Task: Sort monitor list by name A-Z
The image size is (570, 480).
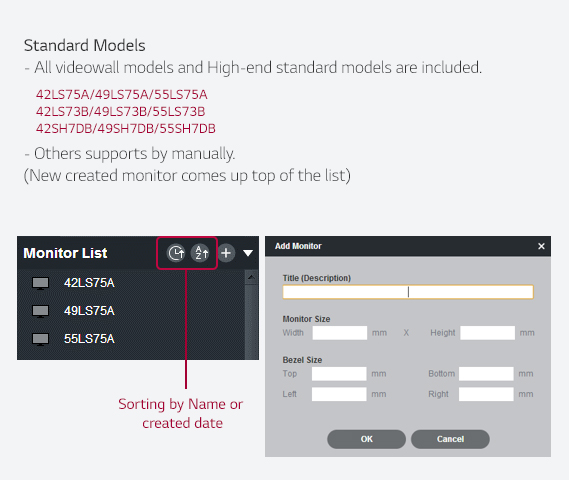Action: tap(200, 253)
